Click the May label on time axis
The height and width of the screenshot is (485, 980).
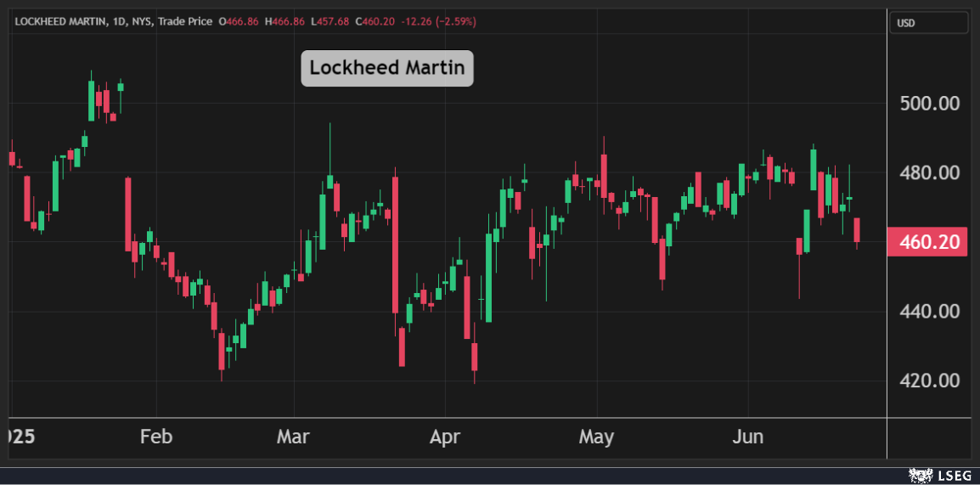coord(596,437)
